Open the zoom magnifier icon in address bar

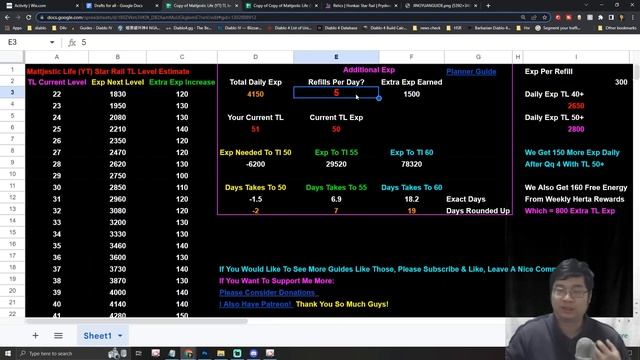click(x=523, y=18)
